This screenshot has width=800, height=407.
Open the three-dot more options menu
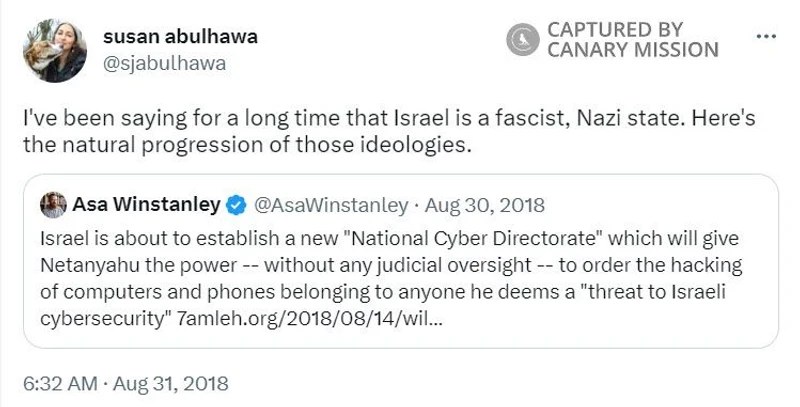click(x=766, y=36)
